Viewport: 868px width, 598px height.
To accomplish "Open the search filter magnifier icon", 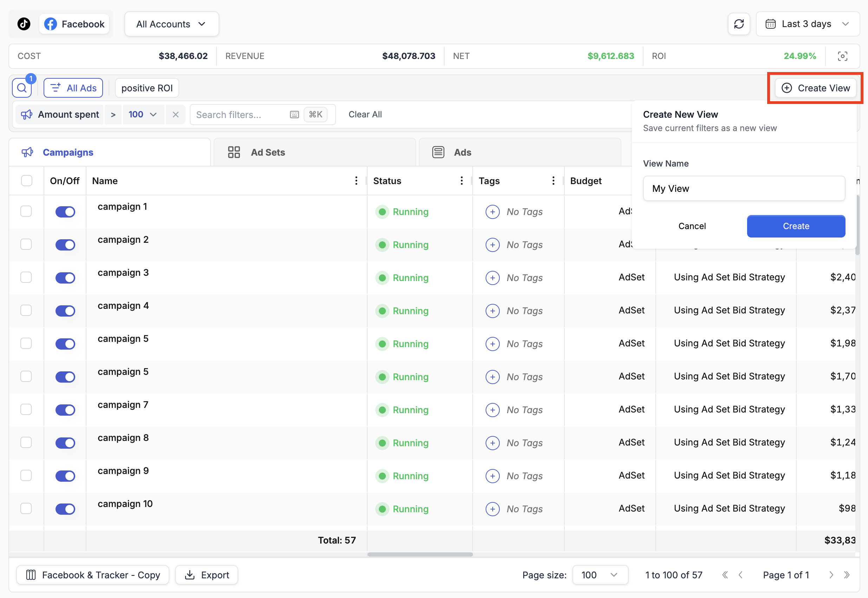I will click(x=22, y=88).
